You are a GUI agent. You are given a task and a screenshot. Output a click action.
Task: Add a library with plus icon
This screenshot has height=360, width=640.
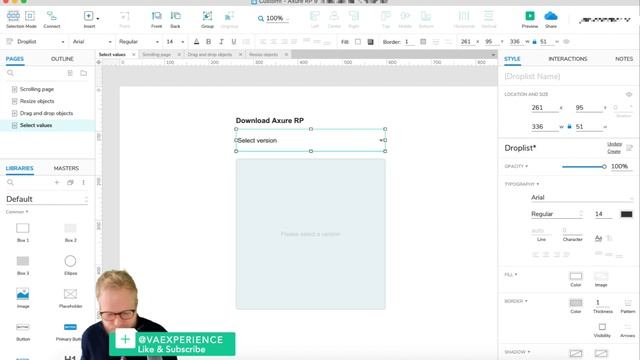point(57,182)
